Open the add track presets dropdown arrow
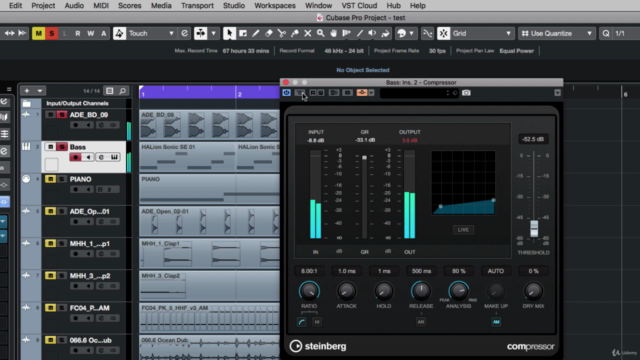 tap(40, 91)
